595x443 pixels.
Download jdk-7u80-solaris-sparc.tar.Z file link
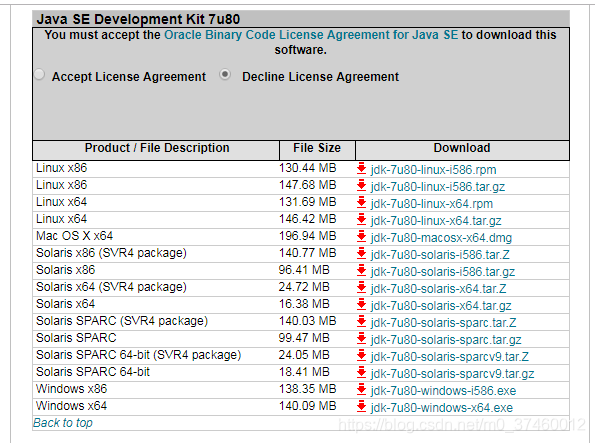(x=443, y=323)
